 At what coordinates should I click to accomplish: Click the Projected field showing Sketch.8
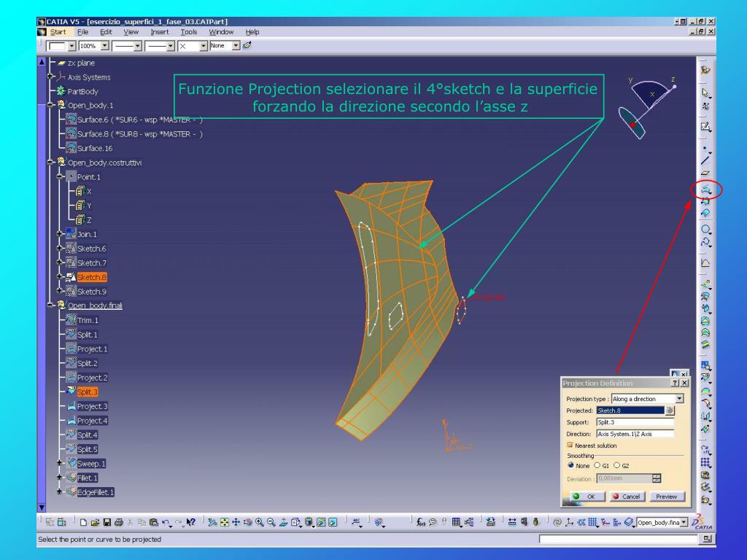[x=630, y=411]
